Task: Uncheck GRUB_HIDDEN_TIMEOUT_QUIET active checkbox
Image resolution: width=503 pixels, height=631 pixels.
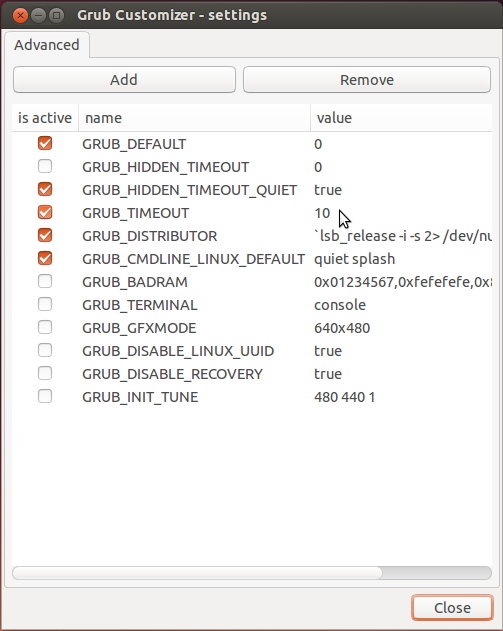Action: tap(45, 189)
